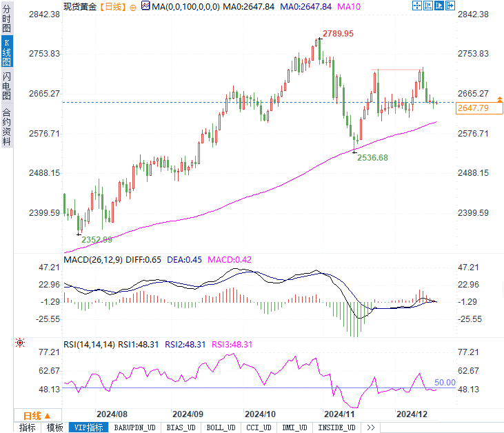Click the DEA:0.45 value
The height and width of the screenshot is (433, 504).
click(184, 259)
